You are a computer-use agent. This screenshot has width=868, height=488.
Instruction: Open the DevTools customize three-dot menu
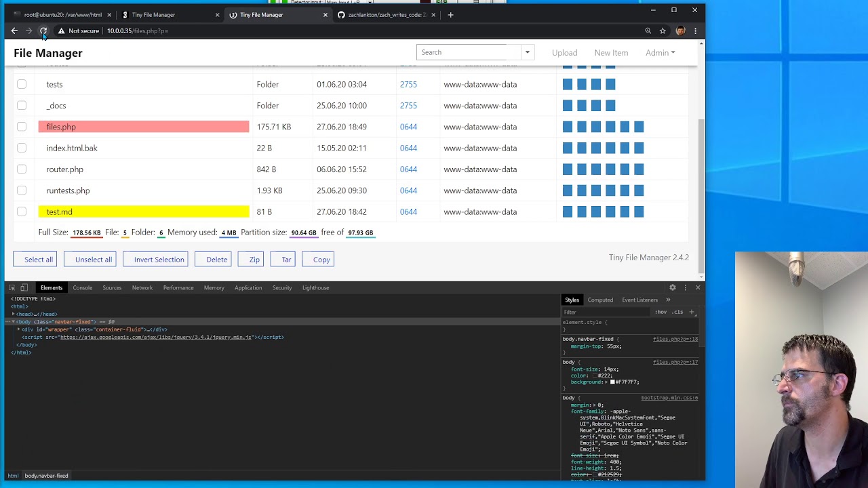pos(685,287)
